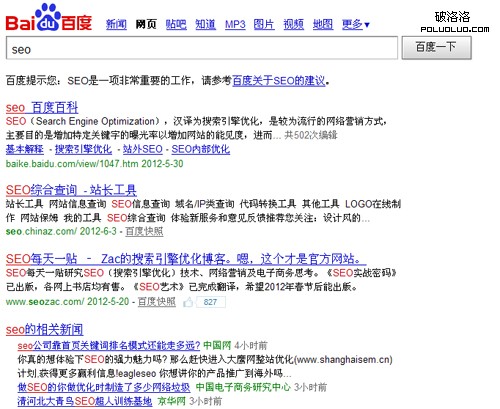Open the SEO每天一贴 Zac blog result
500x409 pixels.
click(186, 259)
